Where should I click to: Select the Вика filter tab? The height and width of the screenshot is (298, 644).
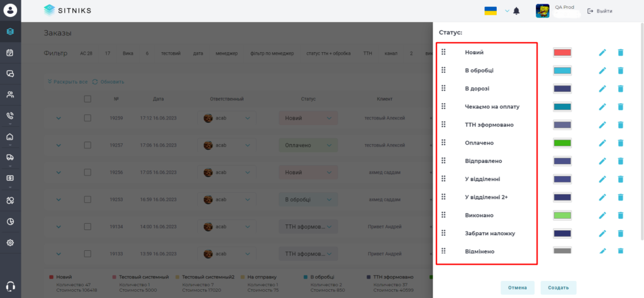pyautogui.click(x=128, y=53)
